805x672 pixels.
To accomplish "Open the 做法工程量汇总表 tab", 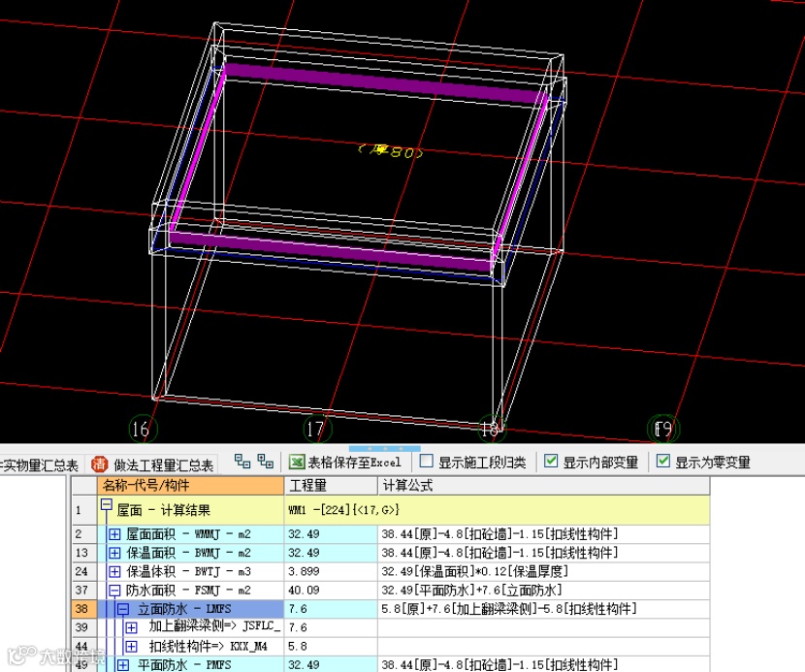I will [x=153, y=465].
